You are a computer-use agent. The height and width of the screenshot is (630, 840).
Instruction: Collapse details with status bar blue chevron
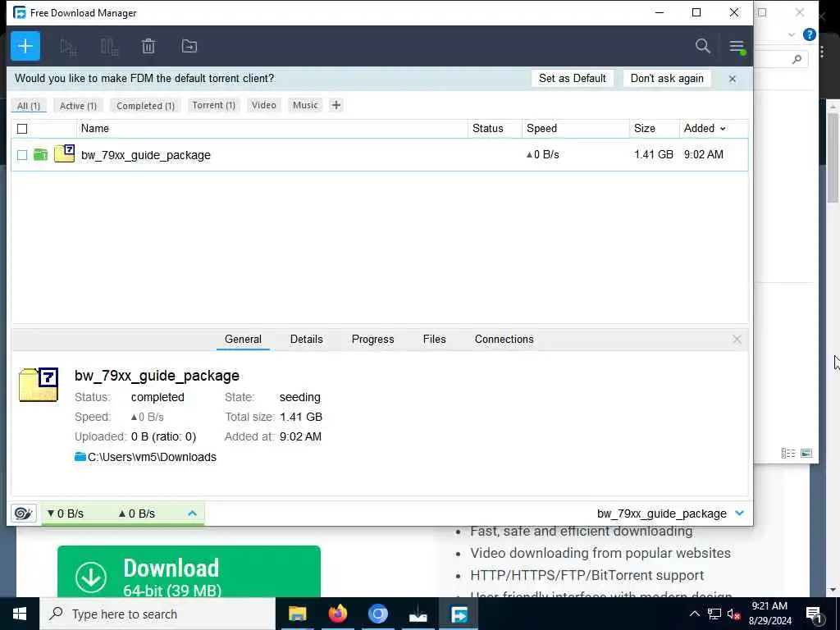(740, 514)
